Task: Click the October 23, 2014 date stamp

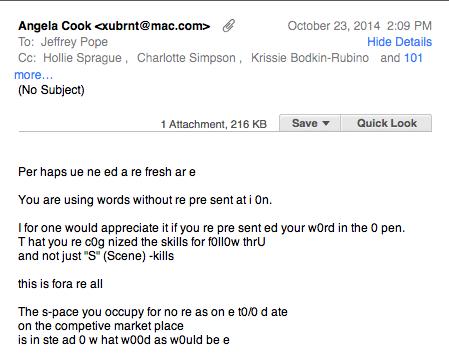Action: pos(334,26)
